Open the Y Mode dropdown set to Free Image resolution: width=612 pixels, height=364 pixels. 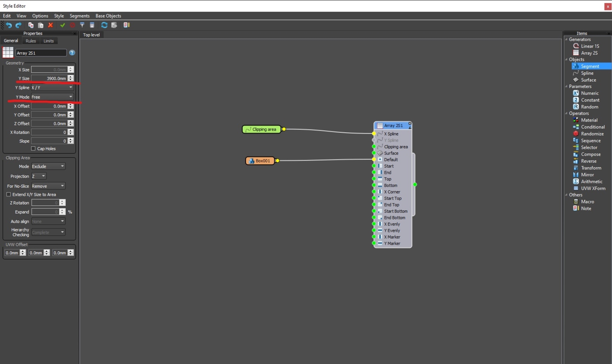coord(52,97)
